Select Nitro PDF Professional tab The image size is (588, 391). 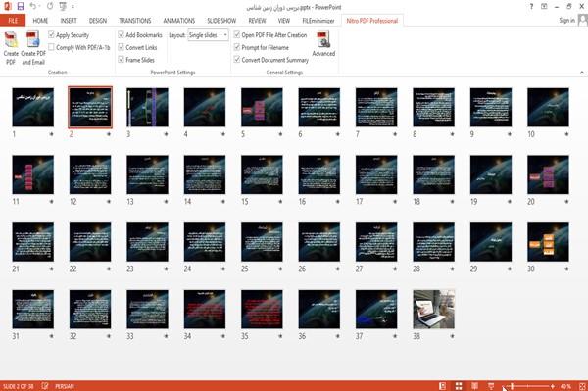tap(372, 21)
